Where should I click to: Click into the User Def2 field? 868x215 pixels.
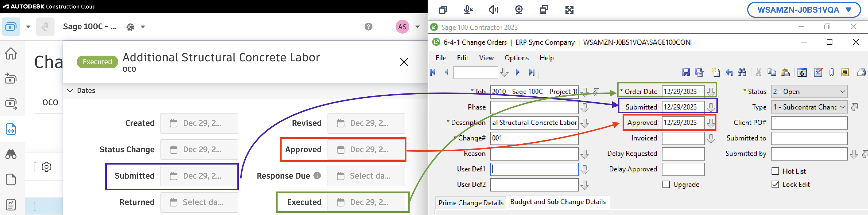click(x=534, y=185)
